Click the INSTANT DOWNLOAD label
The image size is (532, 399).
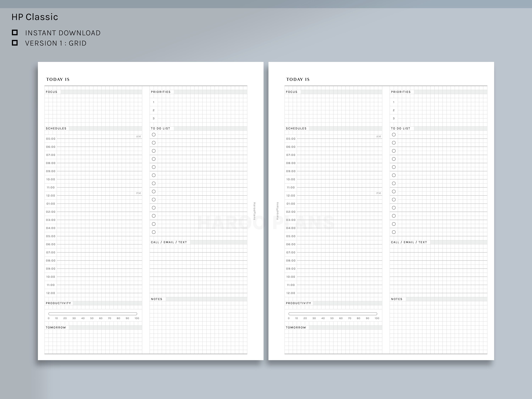pos(63,33)
